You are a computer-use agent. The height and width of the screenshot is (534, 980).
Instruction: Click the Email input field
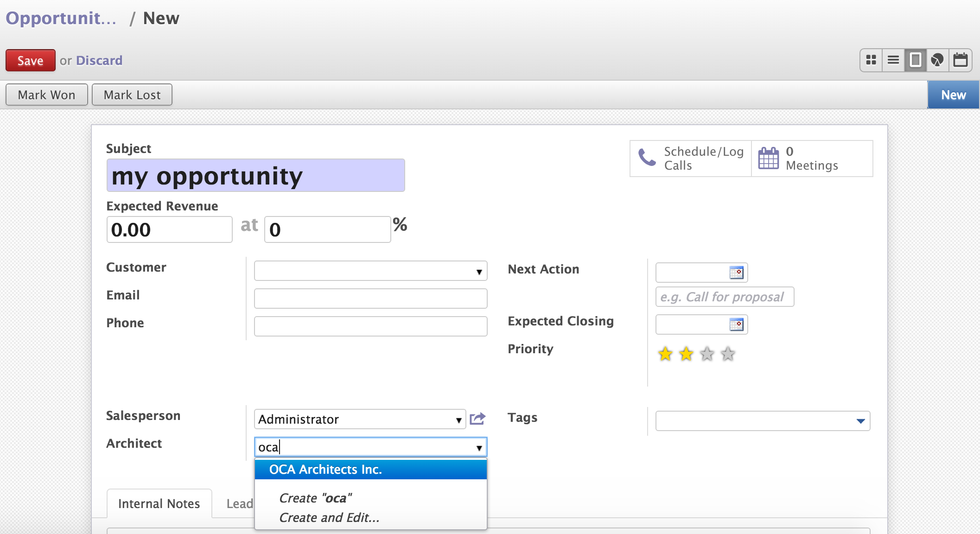(371, 299)
